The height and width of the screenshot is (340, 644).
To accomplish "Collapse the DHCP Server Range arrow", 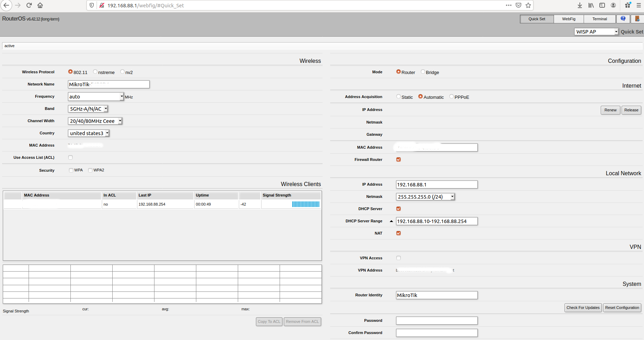I will click(391, 221).
